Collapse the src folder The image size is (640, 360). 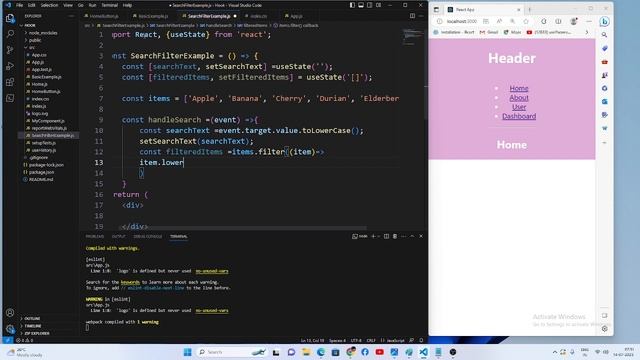(31, 47)
